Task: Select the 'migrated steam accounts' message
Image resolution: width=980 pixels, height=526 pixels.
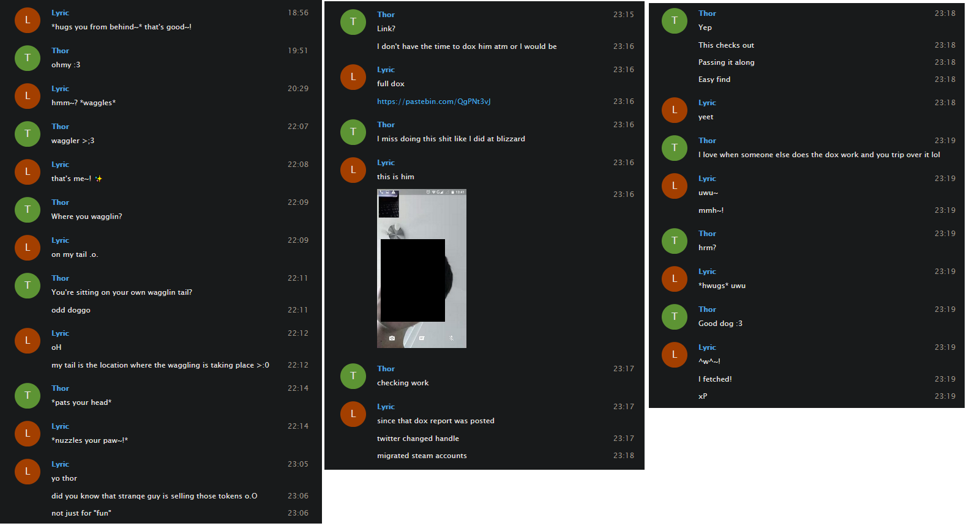Action: tap(422, 456)
